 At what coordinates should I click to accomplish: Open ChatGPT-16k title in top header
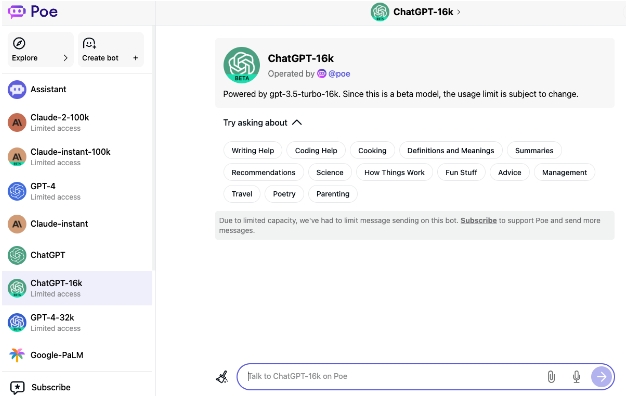423,12
